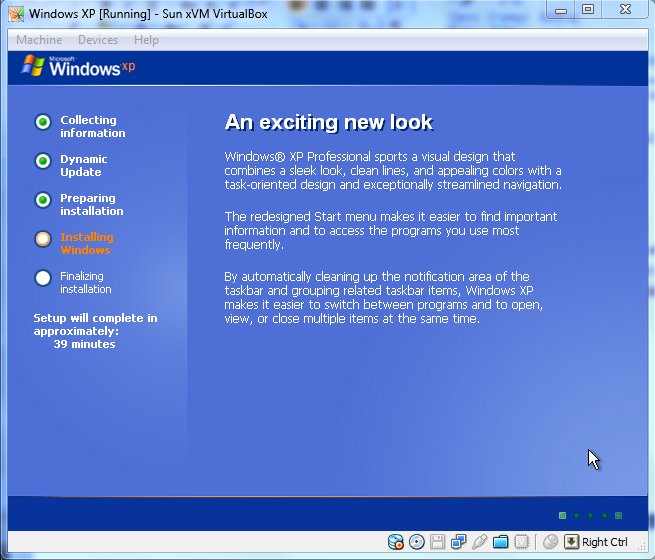The height and width of the screenshot is (560, 655).
Task: Close the VirtualBox window
Action: click(625, 10)
